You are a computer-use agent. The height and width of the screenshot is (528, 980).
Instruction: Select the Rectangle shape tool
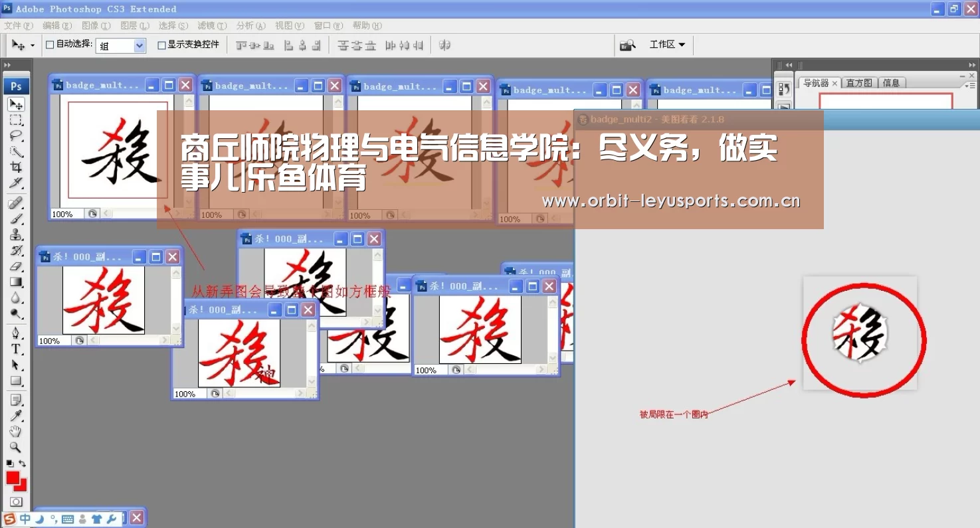(x=16, y=381)
